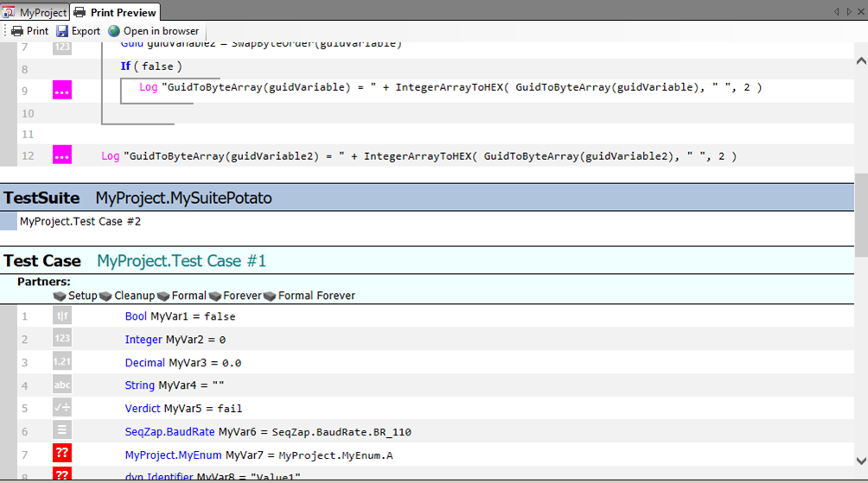Viewport: 868px width, 483px height.
Task: Click the String abc icon for MyVar4
Action: click(x=62, y=385)
